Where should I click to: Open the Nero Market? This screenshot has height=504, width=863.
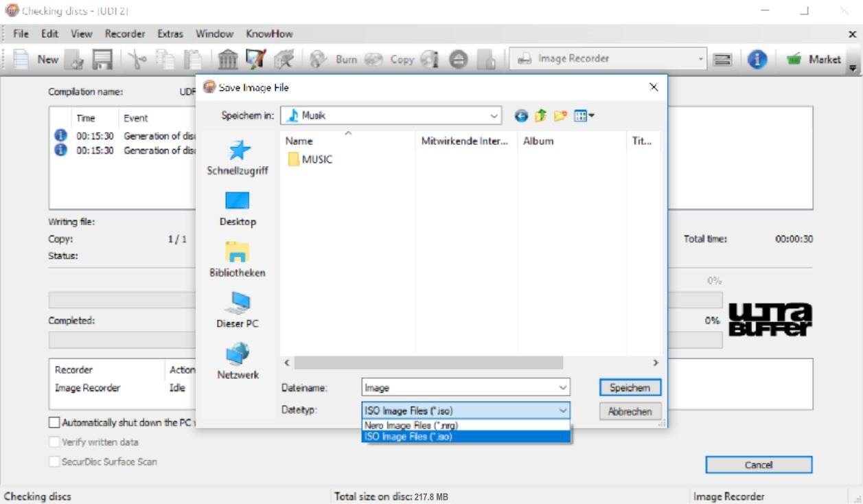click(817, 59)
